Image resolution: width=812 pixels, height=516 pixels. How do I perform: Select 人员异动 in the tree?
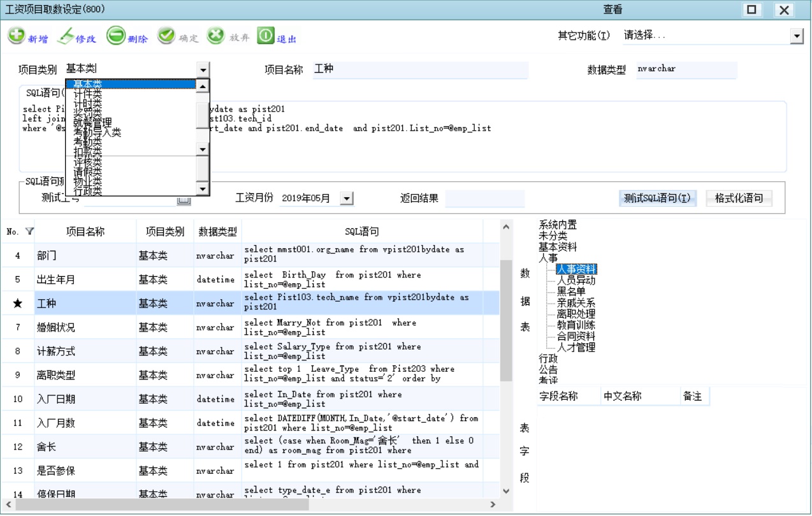[576, 280]
